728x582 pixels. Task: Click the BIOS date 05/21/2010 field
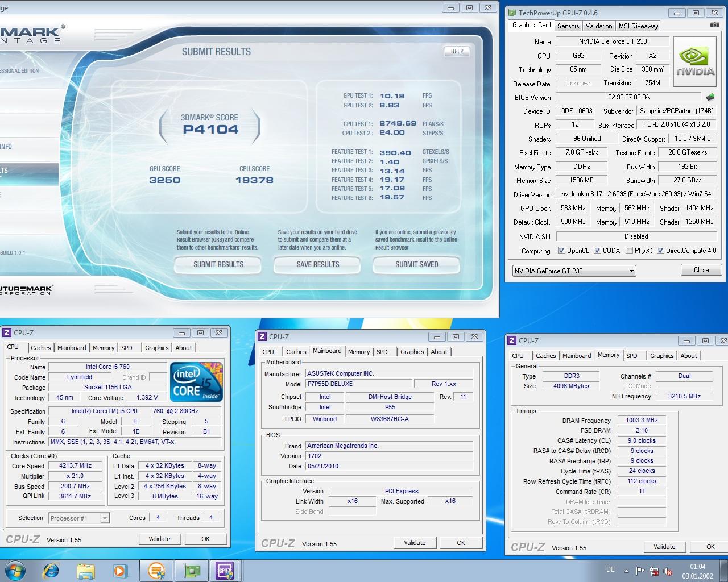390,466
